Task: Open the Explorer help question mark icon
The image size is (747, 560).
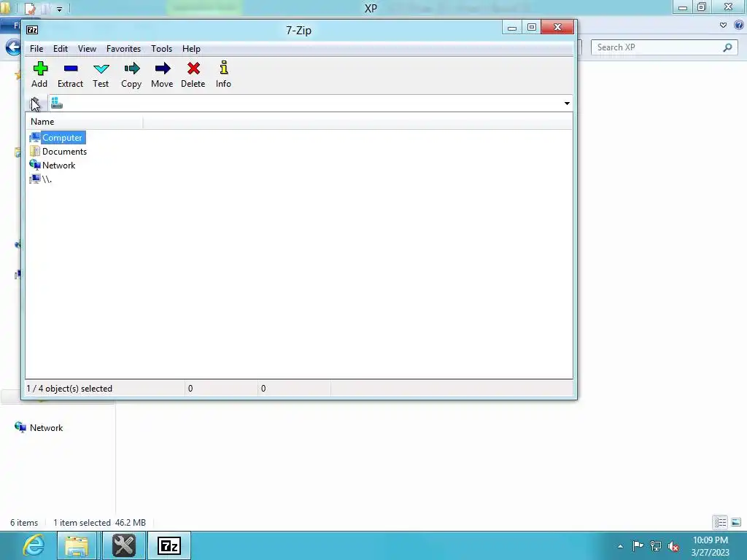Action: [x=739, y=26]
